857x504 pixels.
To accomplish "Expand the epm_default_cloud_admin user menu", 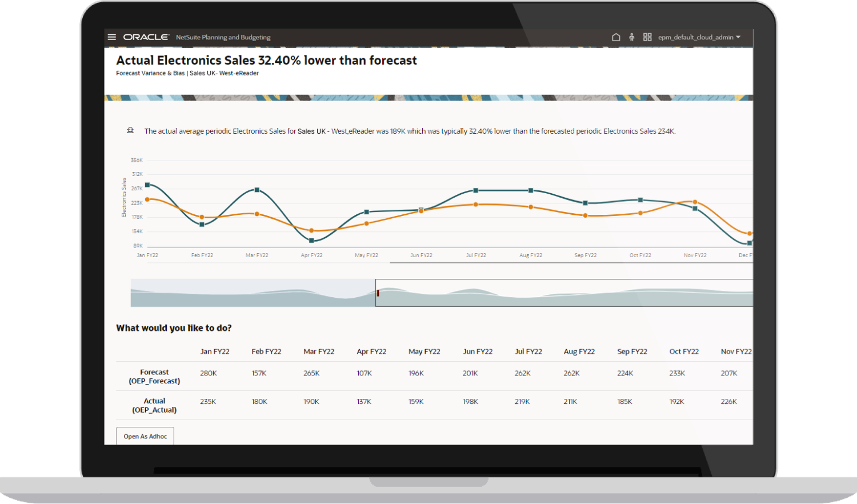I will click(x=699, y=37).
